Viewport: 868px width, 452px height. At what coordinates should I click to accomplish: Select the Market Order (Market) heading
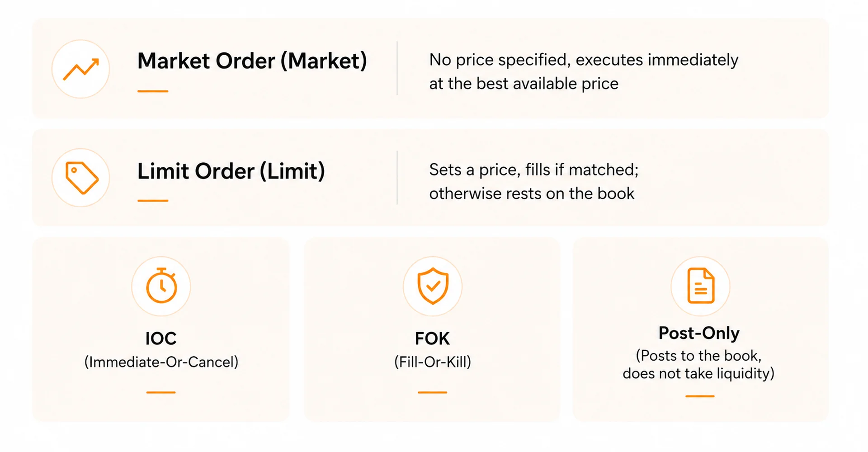point(252,61)
